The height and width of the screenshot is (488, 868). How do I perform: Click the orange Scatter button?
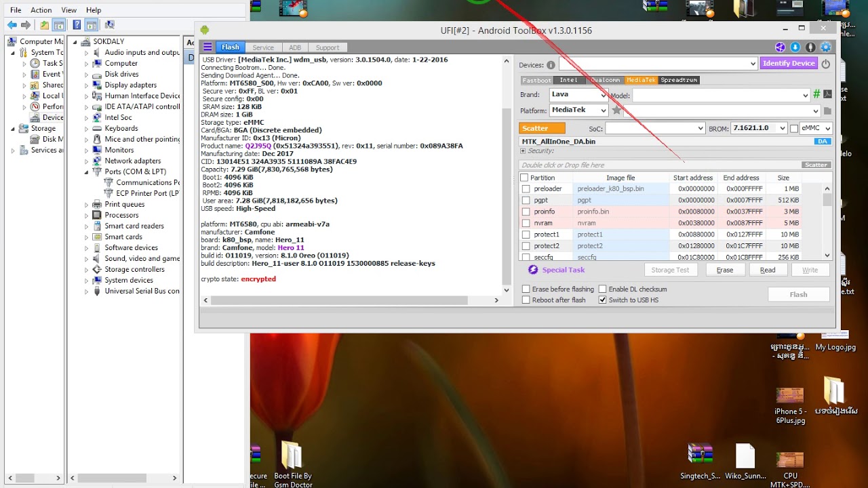click(x=542, y=128)
